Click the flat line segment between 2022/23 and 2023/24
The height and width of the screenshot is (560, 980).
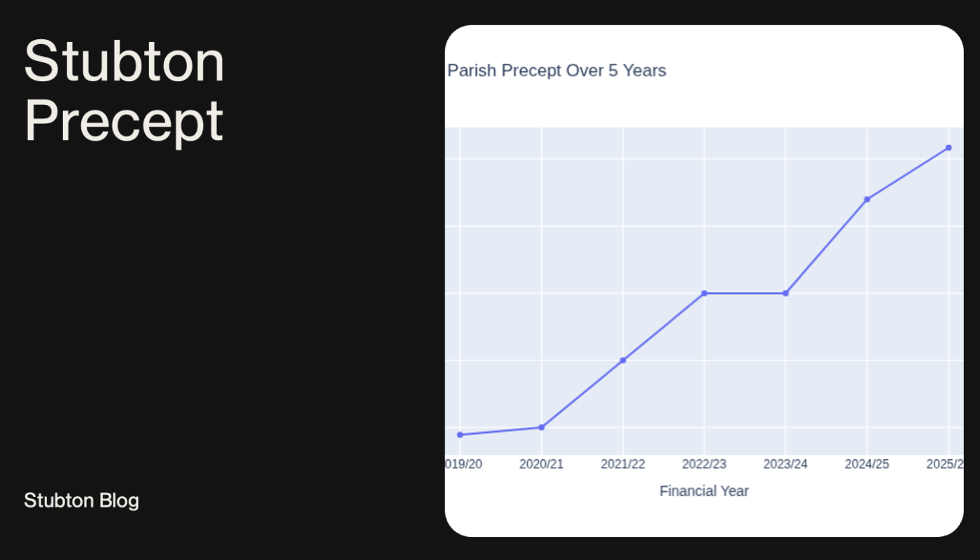tap(745, 293)
